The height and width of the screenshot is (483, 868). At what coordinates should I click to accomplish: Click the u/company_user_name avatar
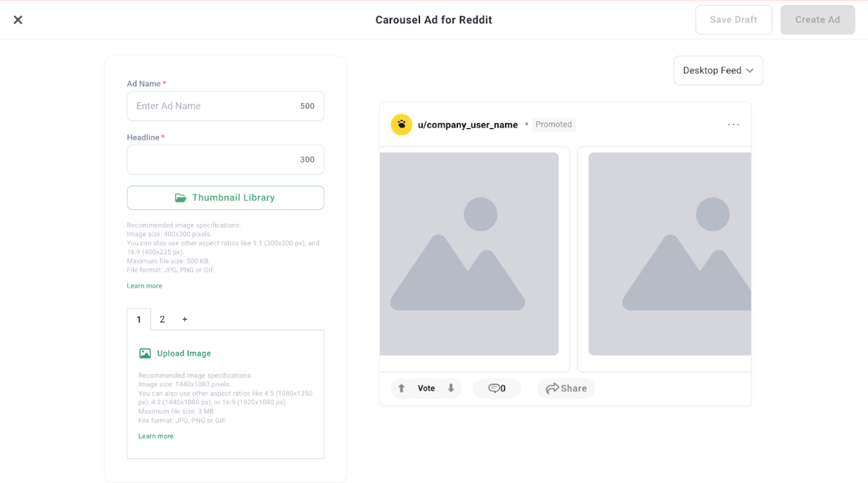tap(401, 124)
